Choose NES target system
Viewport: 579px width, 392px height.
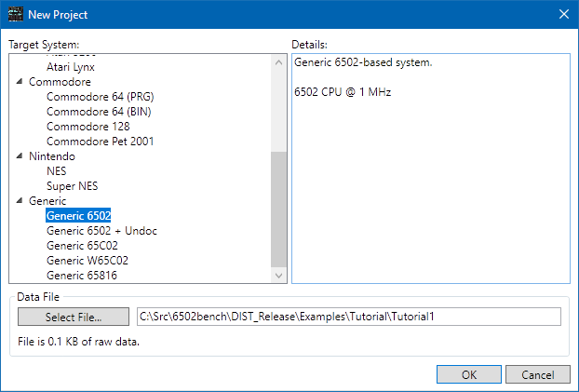pyautogui.click(x=56, y=171)
